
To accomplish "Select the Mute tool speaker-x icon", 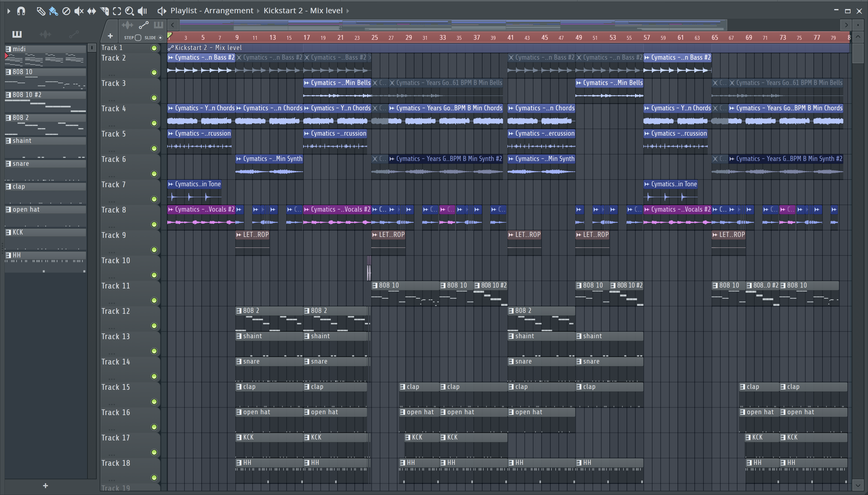I will [79, 11].
